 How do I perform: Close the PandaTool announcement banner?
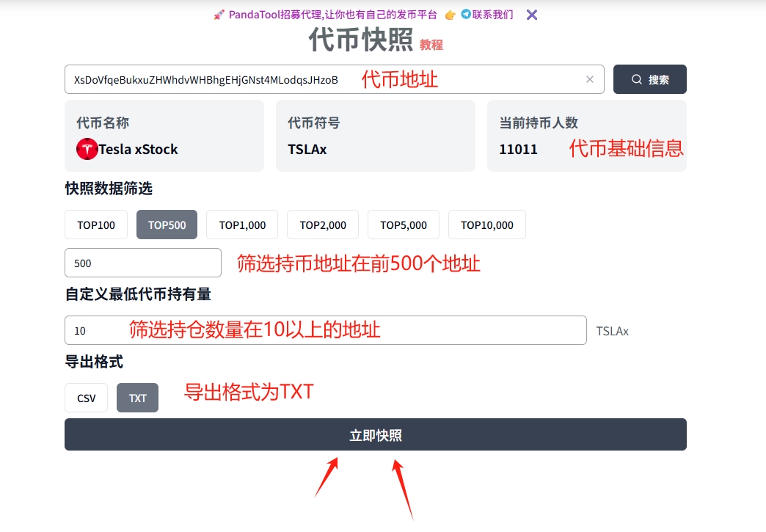(532, 15)
